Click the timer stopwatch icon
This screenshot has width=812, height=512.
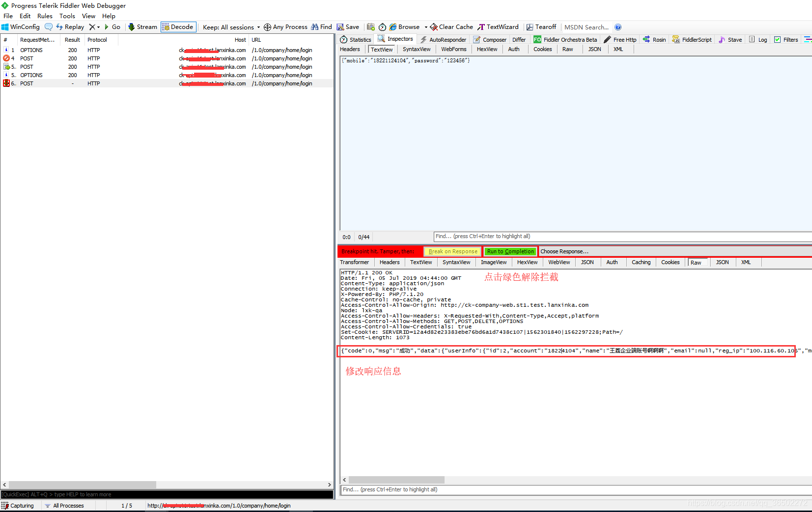pos(382,27)
